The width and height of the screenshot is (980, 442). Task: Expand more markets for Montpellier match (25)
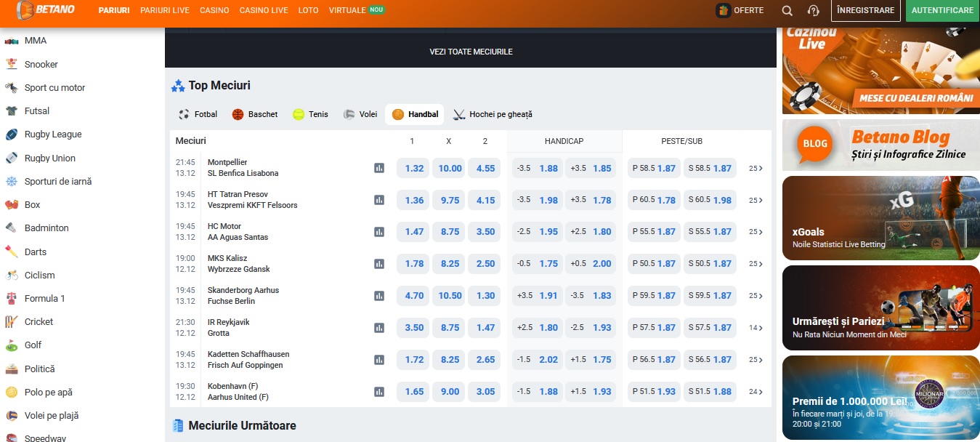(756, 169)
